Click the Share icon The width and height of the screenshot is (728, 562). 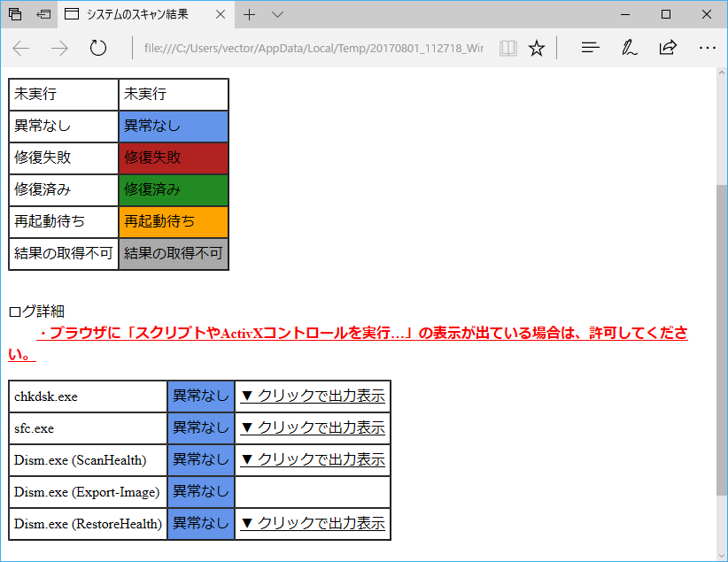[668, 47]
